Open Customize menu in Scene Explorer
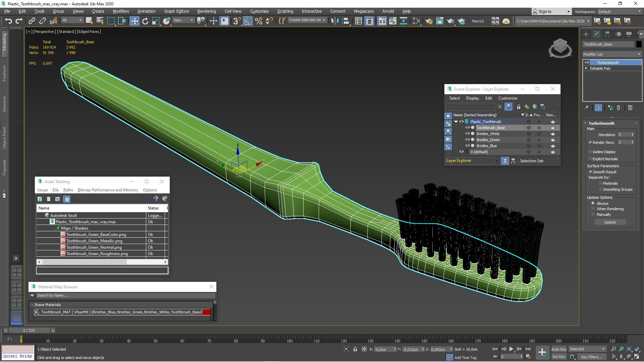The image size is (644, 362). 507,98
